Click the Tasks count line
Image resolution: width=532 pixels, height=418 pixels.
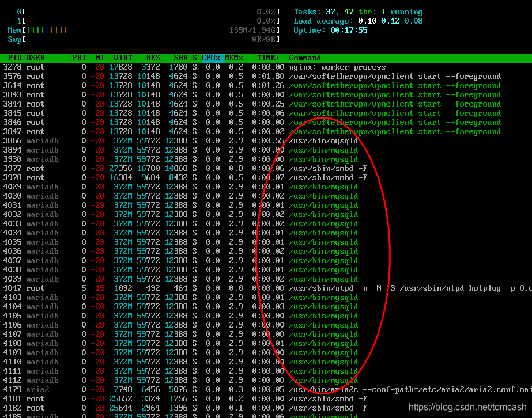(x=358, y=12)
